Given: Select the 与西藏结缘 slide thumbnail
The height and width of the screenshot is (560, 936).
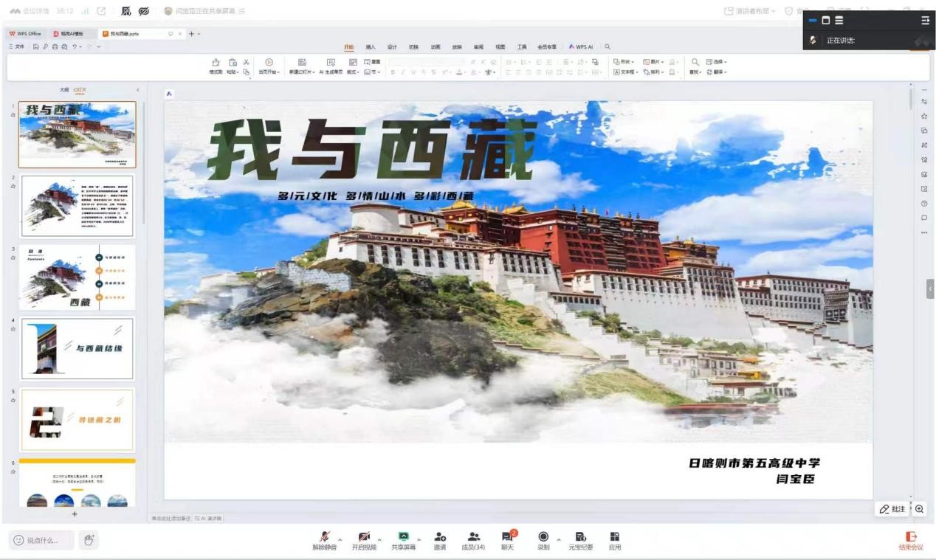Looking at the screenshot, I should [x=78, y=348].
